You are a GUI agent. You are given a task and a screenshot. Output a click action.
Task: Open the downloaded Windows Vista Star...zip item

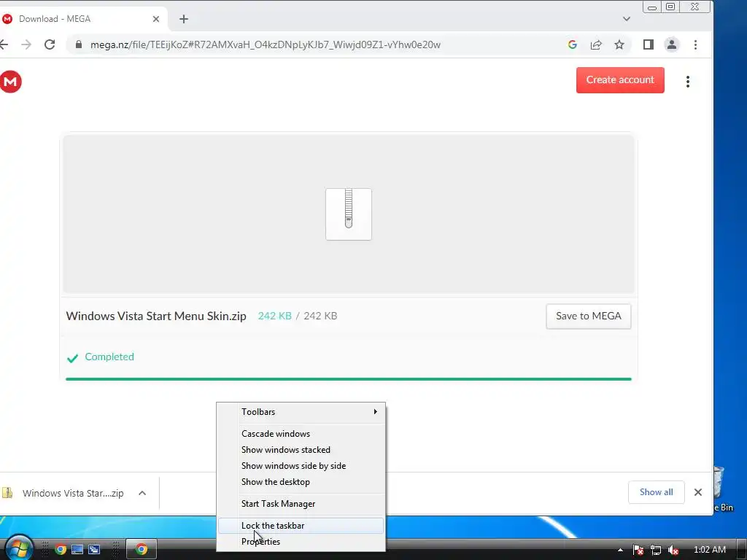coord(66,494)
